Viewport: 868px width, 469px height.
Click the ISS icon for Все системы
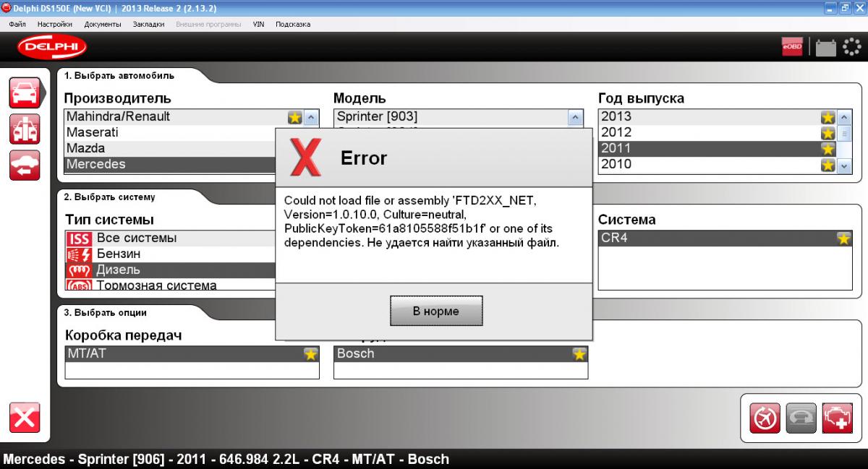coord(79,238)
